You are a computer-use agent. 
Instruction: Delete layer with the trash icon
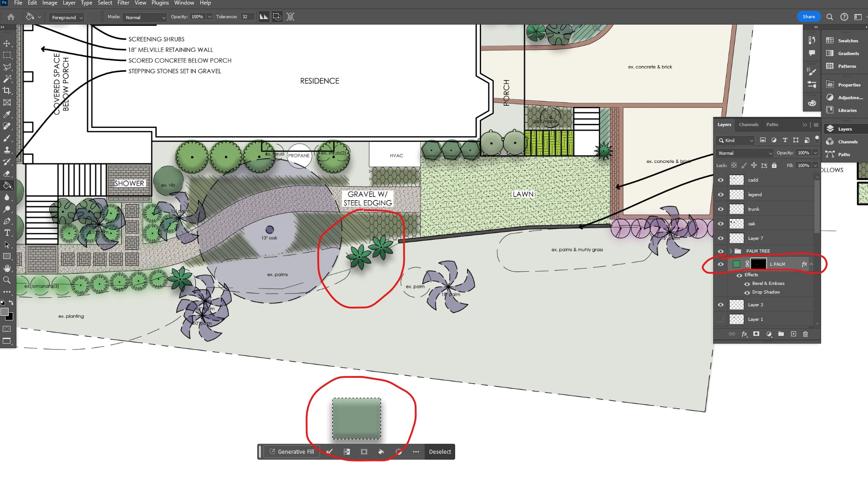click(805, 334)
